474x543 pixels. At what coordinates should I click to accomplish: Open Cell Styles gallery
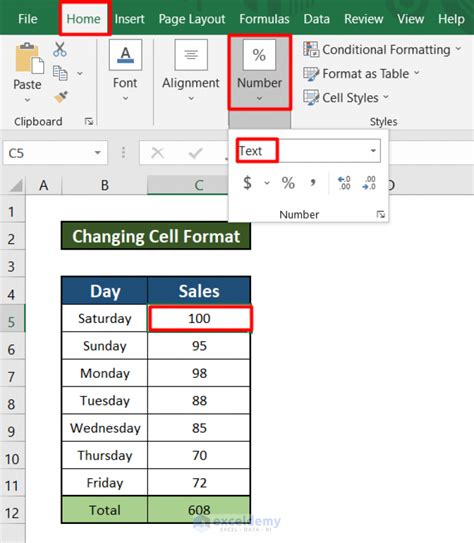[346, 98]
